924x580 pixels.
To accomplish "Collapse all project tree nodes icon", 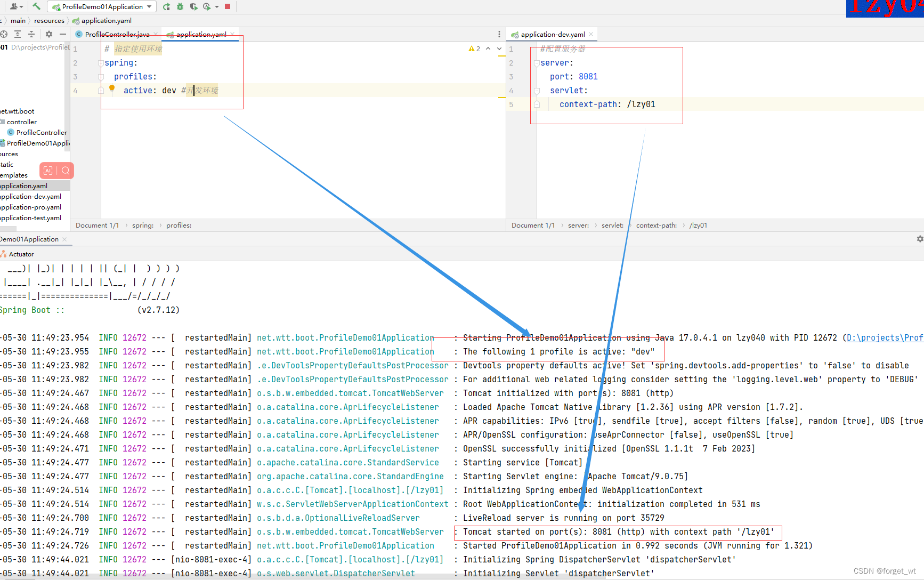I will 31,34.
